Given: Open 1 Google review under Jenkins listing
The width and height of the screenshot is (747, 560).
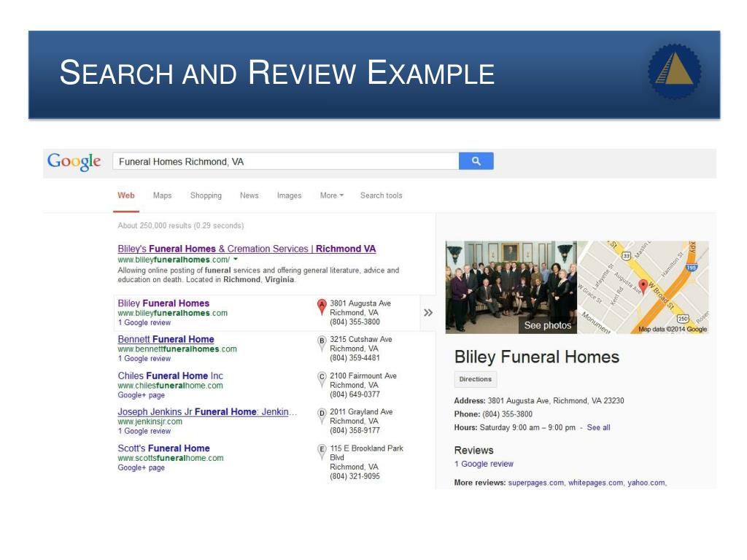Looking at the screenshot, I should click(144, 431).
